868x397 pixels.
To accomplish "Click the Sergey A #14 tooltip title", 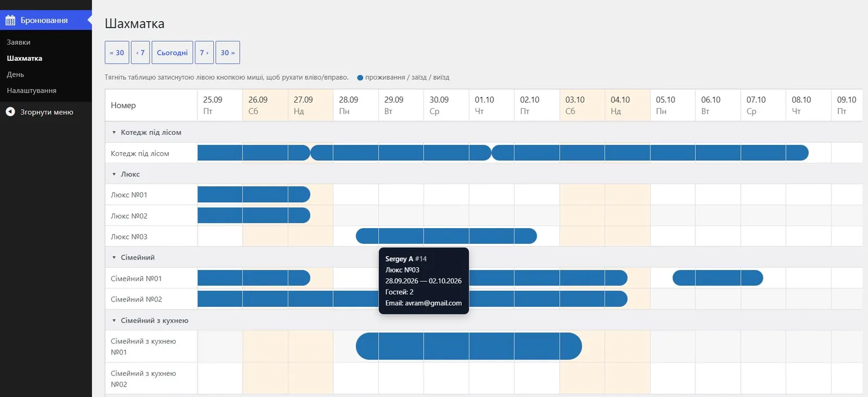I will (x=406, y=259).
